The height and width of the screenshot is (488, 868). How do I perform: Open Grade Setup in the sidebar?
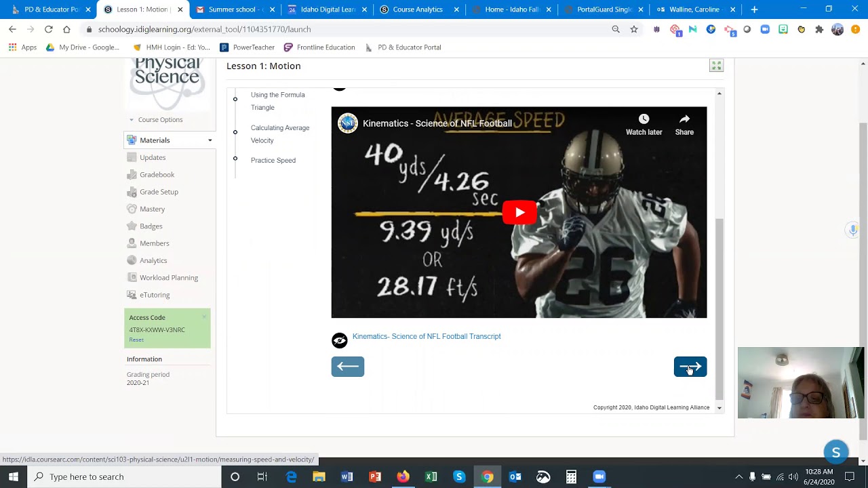coord(159,192)
